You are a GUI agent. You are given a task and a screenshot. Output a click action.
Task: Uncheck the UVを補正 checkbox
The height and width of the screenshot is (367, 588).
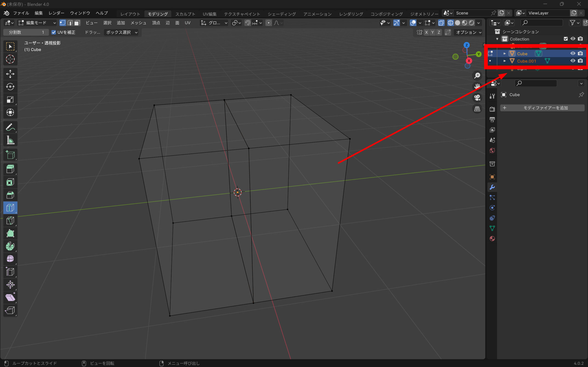pos(54,32)
